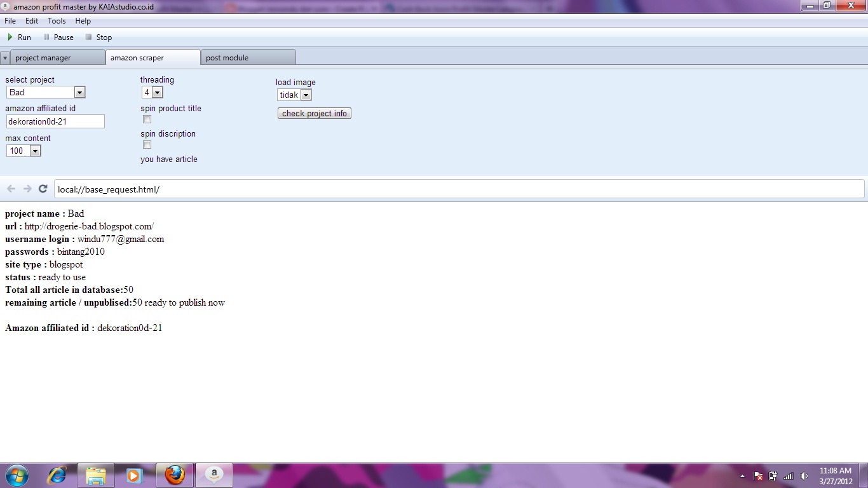
Task: Open the taskbar clock and date
Action: [836, 476]
